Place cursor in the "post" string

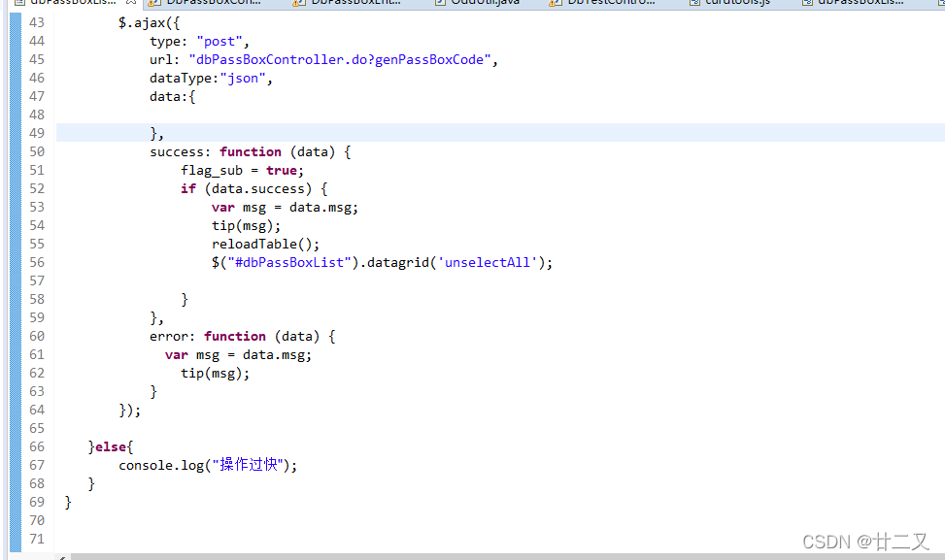pyautogui.click(x=219, y=42)
